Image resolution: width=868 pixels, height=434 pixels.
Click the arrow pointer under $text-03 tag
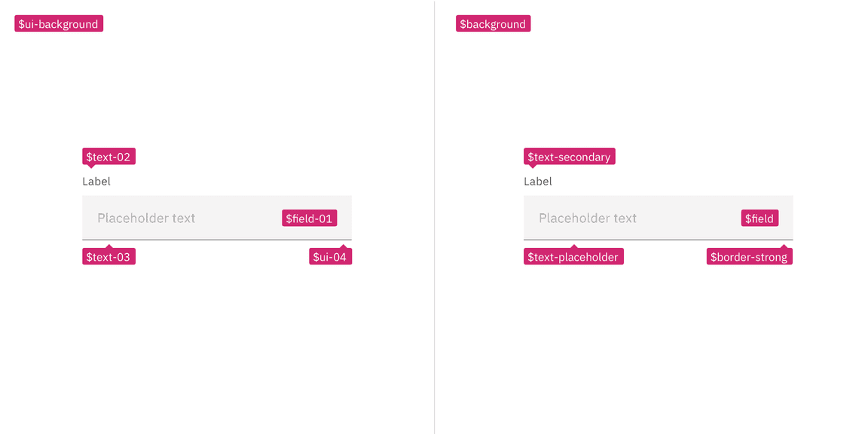point(108,247)
